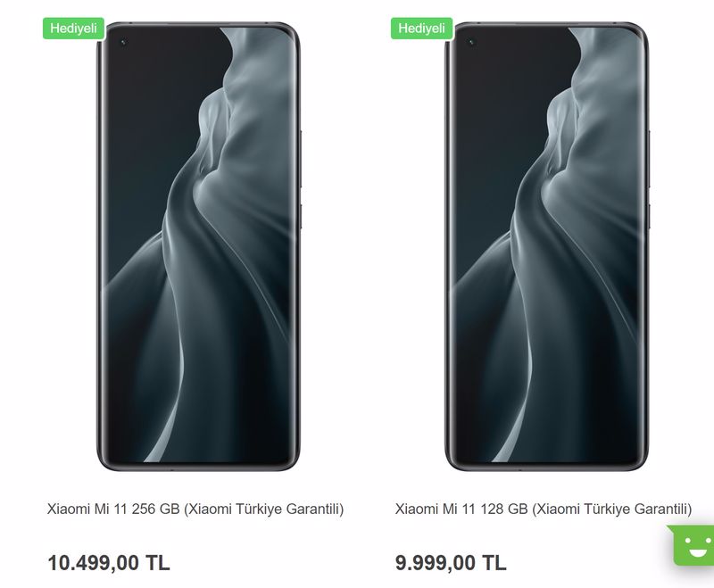This screenshot has height=588, width=714.
Task: Open the Xiaomi Mi 11 256 GB product image
Action: point(198,246)
